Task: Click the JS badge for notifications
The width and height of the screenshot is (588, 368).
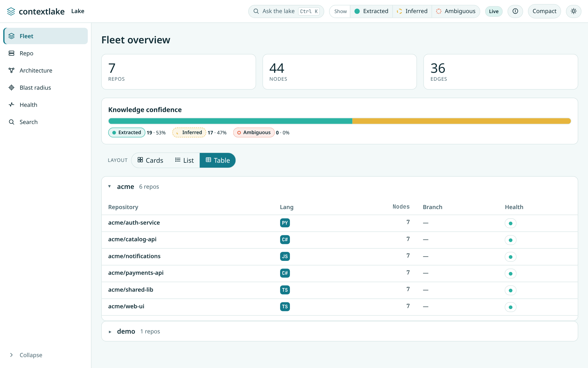Action: pos(285,256)
